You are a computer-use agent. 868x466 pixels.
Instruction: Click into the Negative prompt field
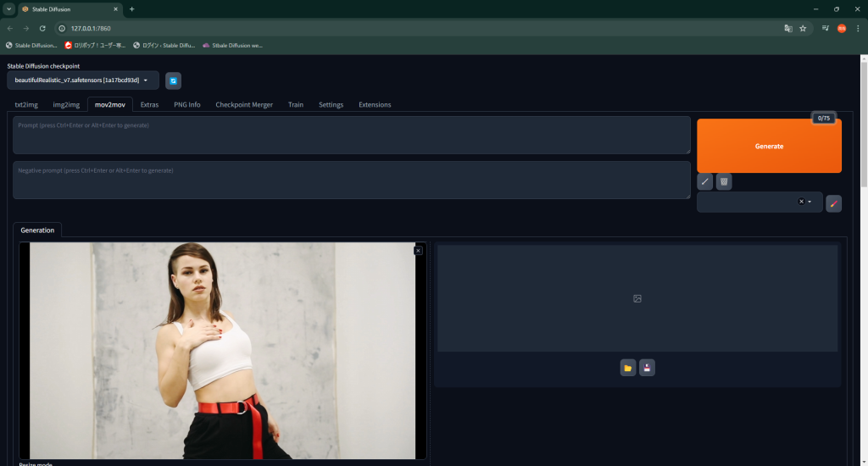(x=351, y=180)
